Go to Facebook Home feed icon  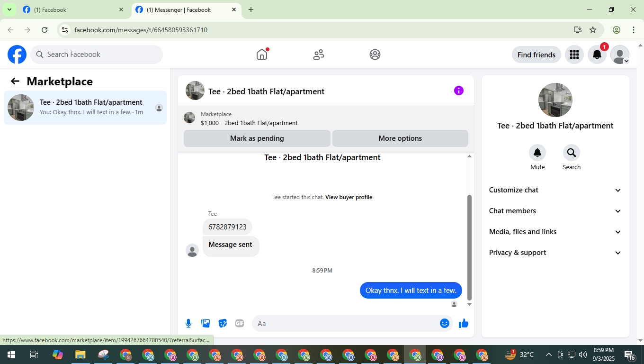coord(262,55)
